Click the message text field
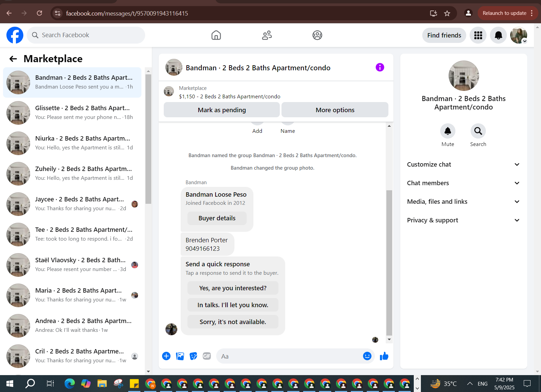 (x=290, y=356)
